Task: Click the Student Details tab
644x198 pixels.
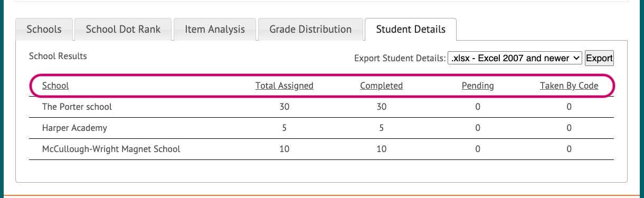Action: (411, 29)
